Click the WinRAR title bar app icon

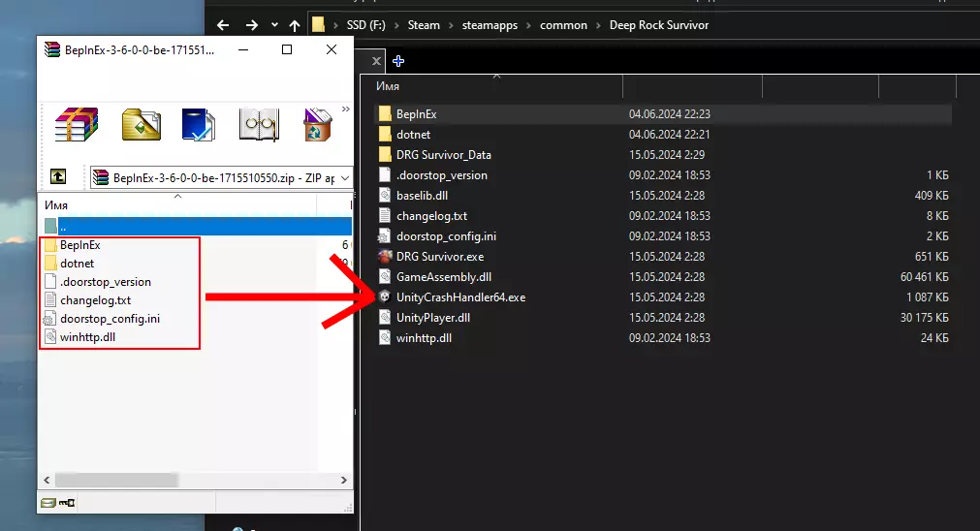pos(52,50)
